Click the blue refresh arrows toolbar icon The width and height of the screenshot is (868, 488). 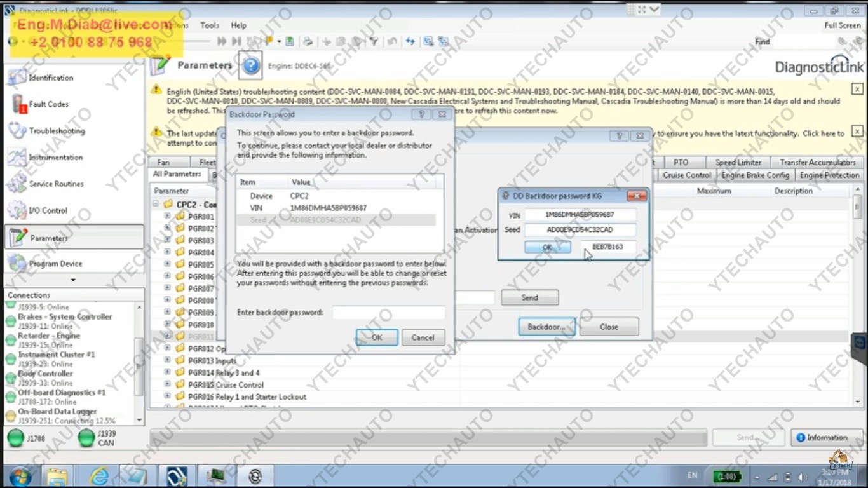(x=410, y=41)
